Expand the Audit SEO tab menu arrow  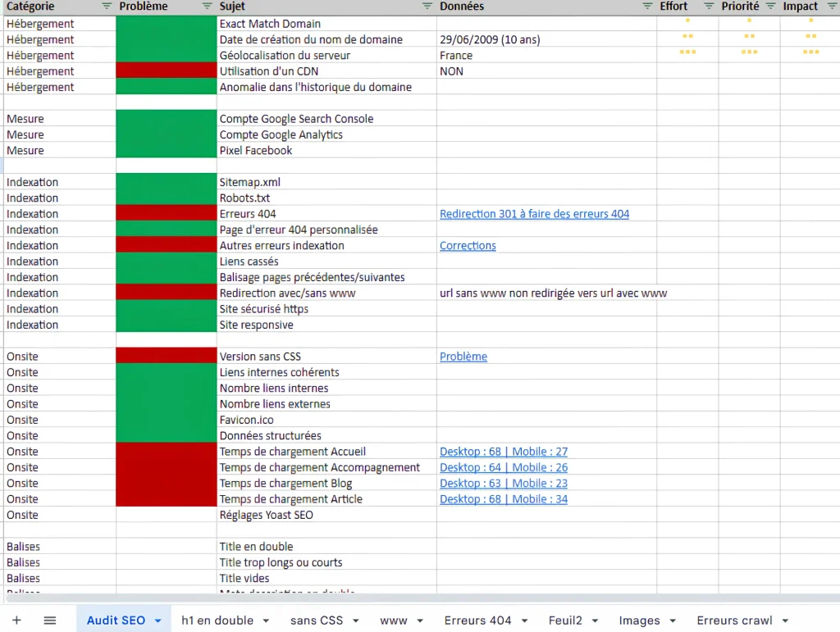coord(158,621)
